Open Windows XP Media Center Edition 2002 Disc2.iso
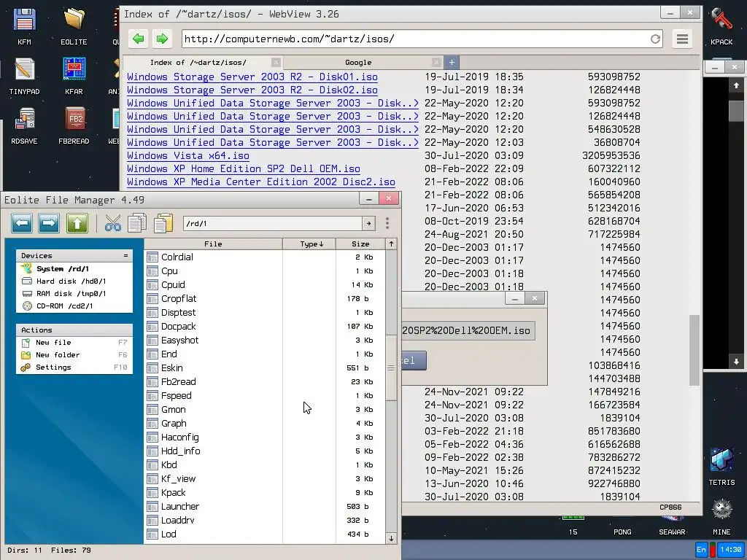 click(x=260, y=182)
